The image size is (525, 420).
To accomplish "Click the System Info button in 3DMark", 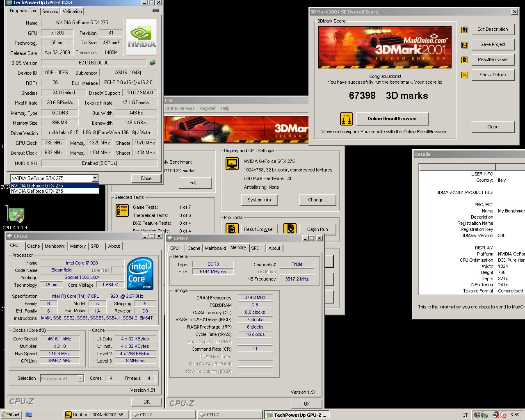I will pyautogui.click(x=259, y=200).
